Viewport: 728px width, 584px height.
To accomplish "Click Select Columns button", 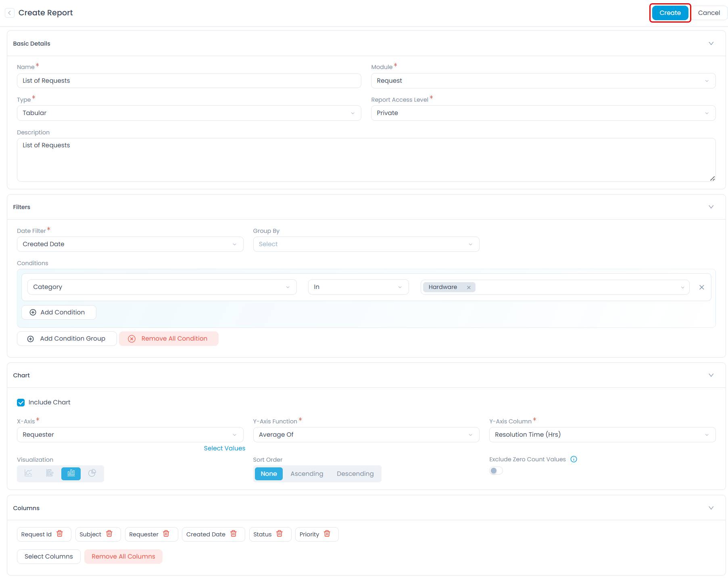I will click(x=49, y=557).
